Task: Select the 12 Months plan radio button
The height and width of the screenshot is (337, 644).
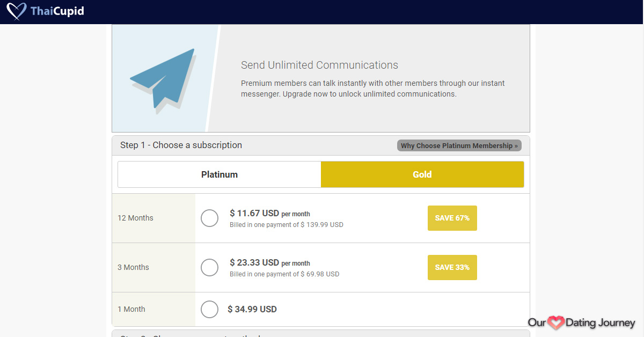Action: pos(209,218)
